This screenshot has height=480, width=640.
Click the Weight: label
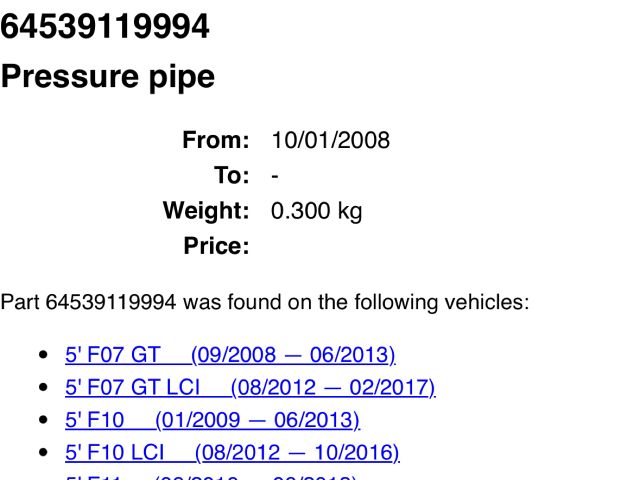pyautogui.click(x=206, y=211)
